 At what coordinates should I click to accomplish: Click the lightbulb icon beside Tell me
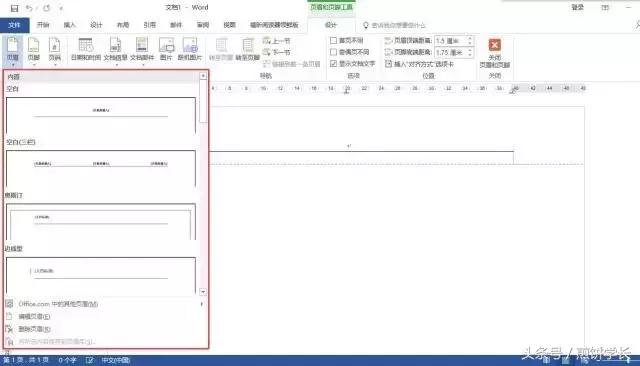click(x=366, y=25)
